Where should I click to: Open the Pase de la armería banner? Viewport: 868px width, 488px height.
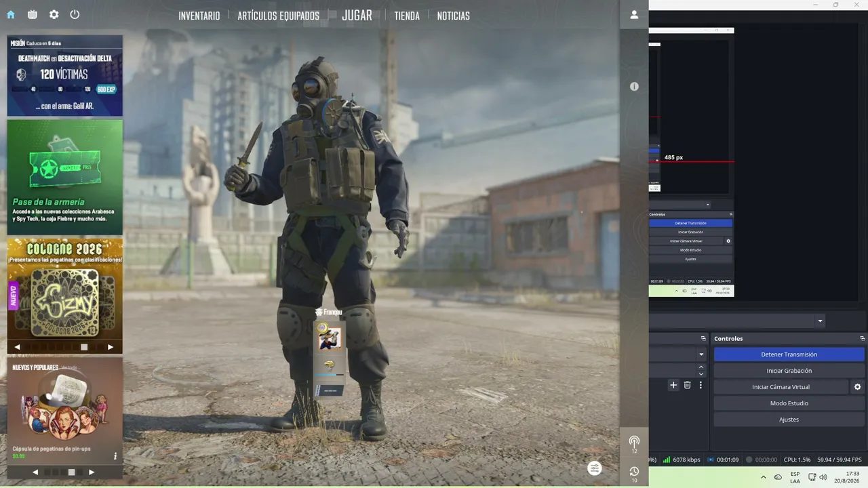point(65,178)
